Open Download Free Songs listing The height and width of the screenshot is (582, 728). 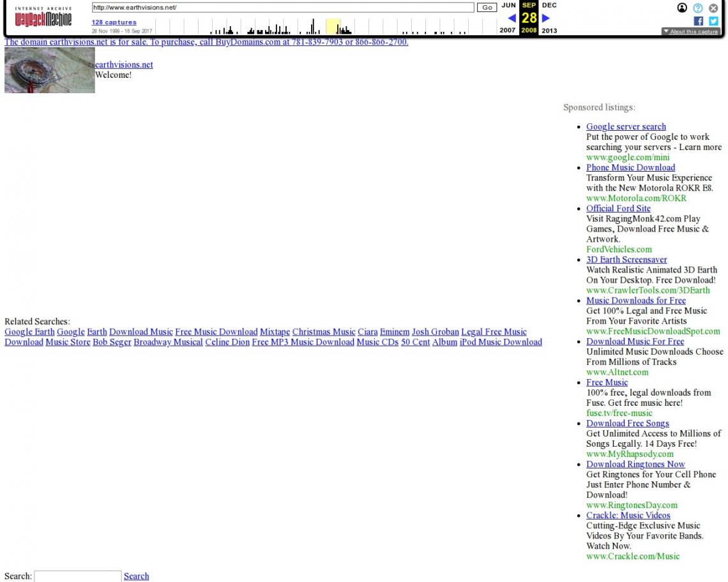point(628,423)
